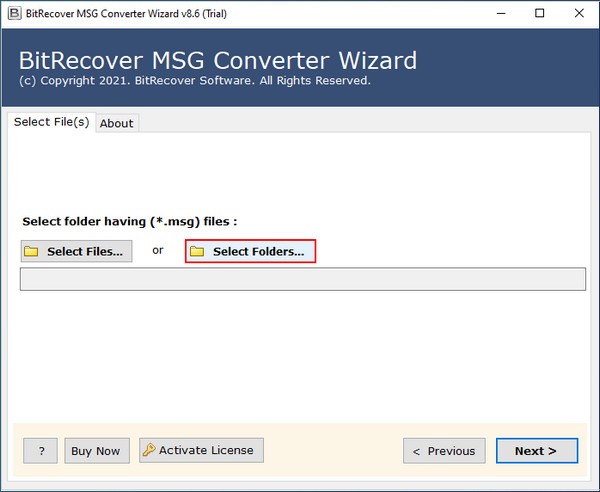Image resolution: width=600 pixels, height=492 pixels.
Task: Proceed with the Next > button
Action: [537, 451]
